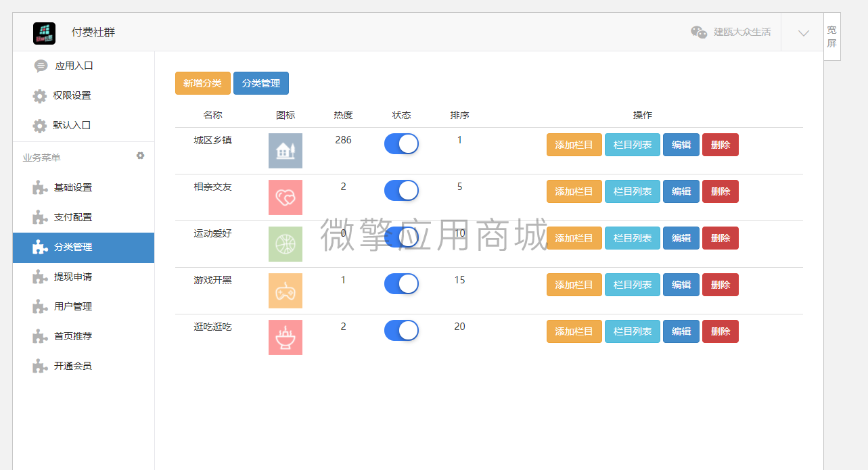The height and width of the screenshot is (470, 868).
Task: Click the bowl icon for 逛吃逛吃
Action: click(x=285, y=337)
